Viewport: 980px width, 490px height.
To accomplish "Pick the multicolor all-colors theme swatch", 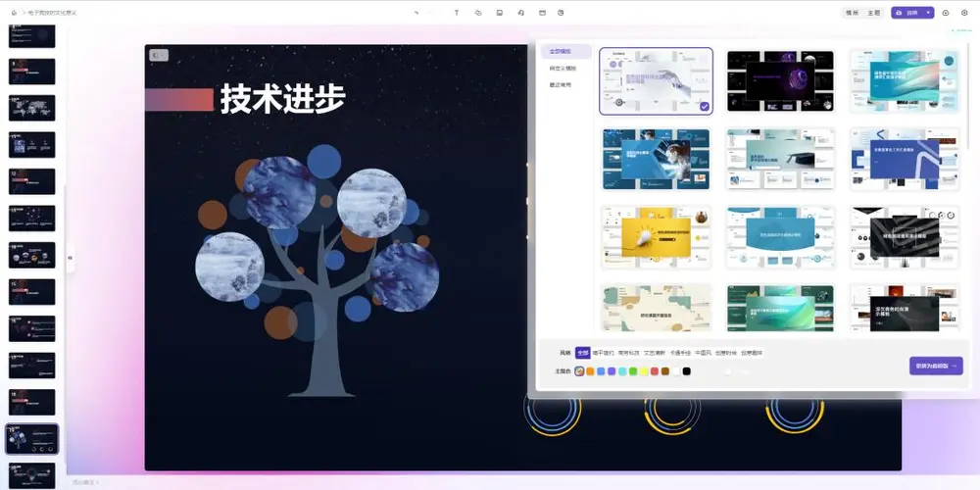I will 579,371.
